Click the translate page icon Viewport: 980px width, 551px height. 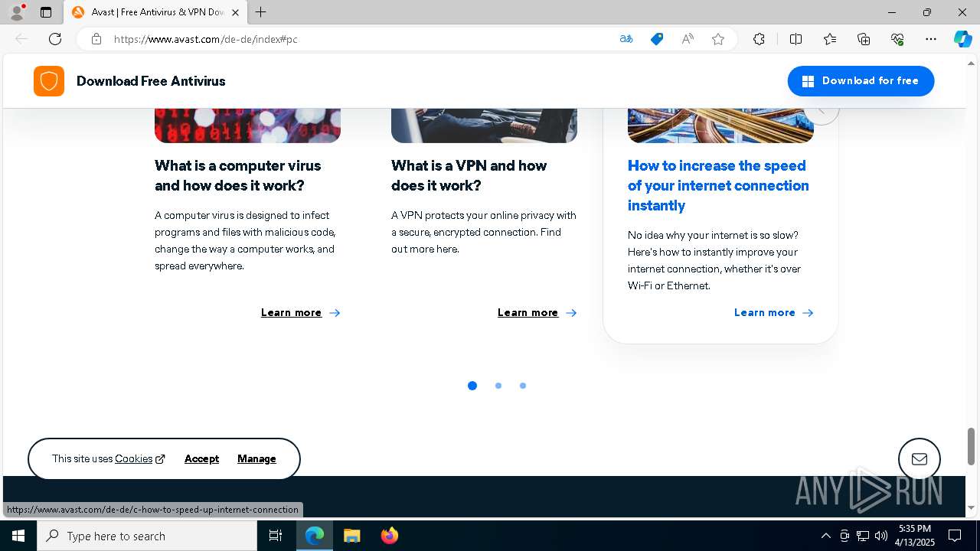(x=626, y=39)
